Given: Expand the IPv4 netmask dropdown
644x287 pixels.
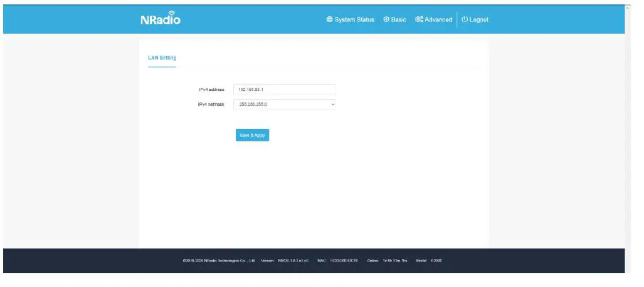Looking at the screenshot, I should point(284,104).
